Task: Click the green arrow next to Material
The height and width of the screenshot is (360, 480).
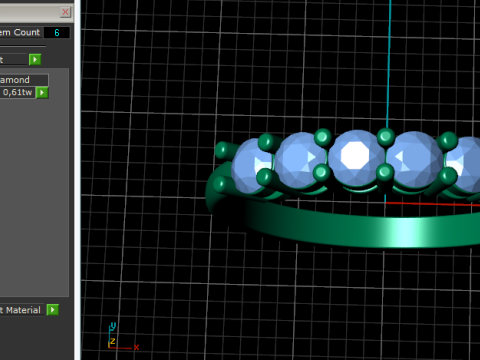Action: click(53, 310)
